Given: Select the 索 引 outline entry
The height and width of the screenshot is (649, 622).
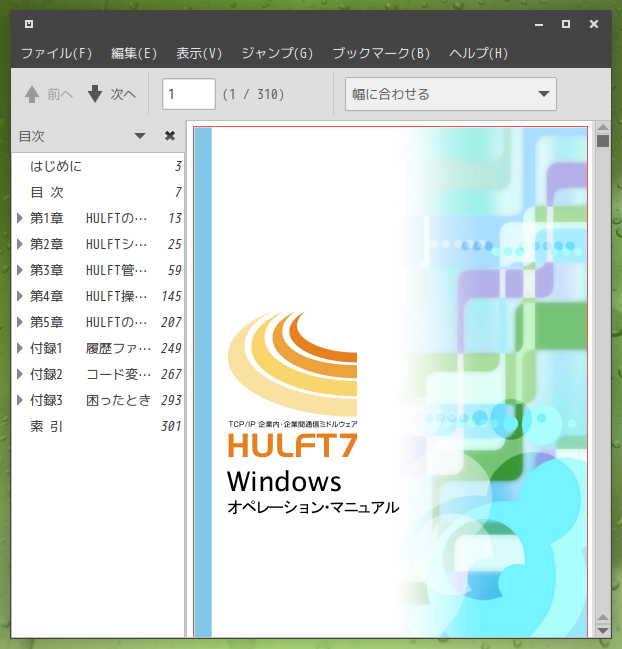Looking at the screenshot, I should [x=98, y=426].
